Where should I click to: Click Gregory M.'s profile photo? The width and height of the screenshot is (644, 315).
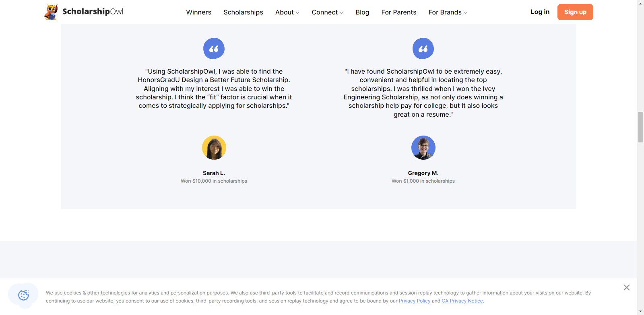(x=423, y=148)
